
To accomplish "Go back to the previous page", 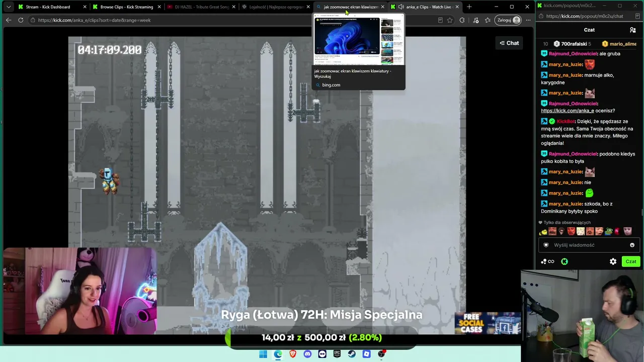I will click(x=9, y=20).
